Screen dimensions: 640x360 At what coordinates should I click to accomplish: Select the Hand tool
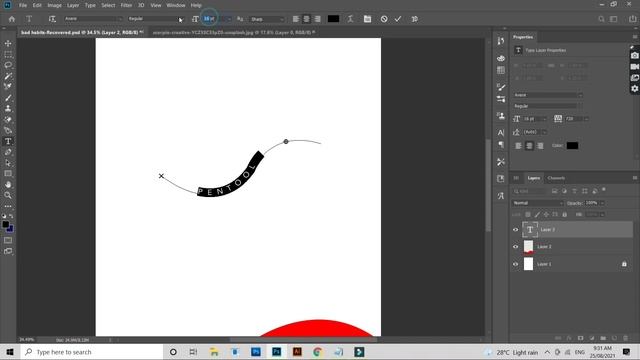pos(8,184)
